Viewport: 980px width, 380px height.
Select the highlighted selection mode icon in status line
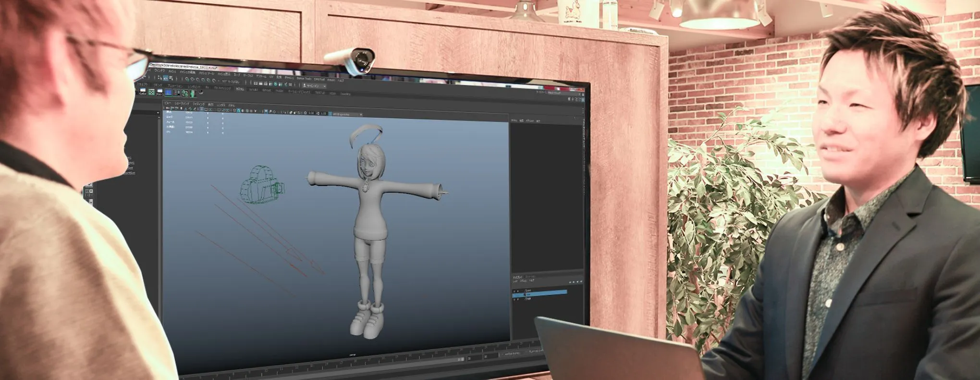click(166, 78)
